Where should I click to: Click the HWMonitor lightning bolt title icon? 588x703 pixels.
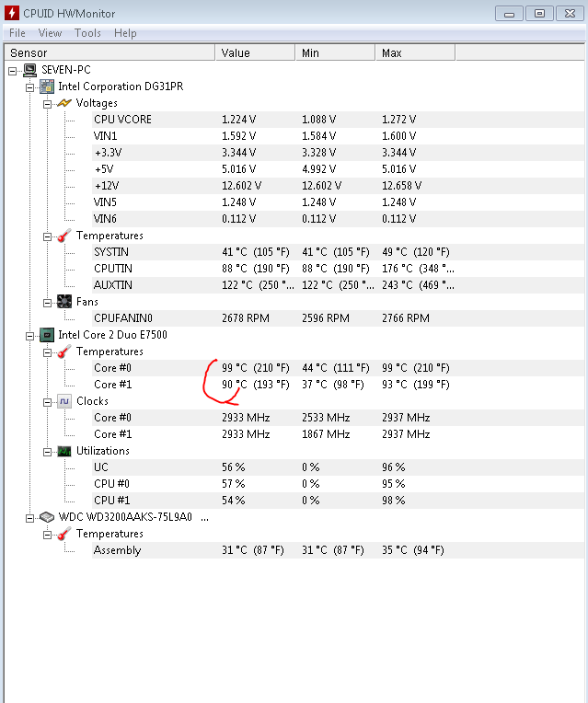pyautogui.click(x=12, y=13)
